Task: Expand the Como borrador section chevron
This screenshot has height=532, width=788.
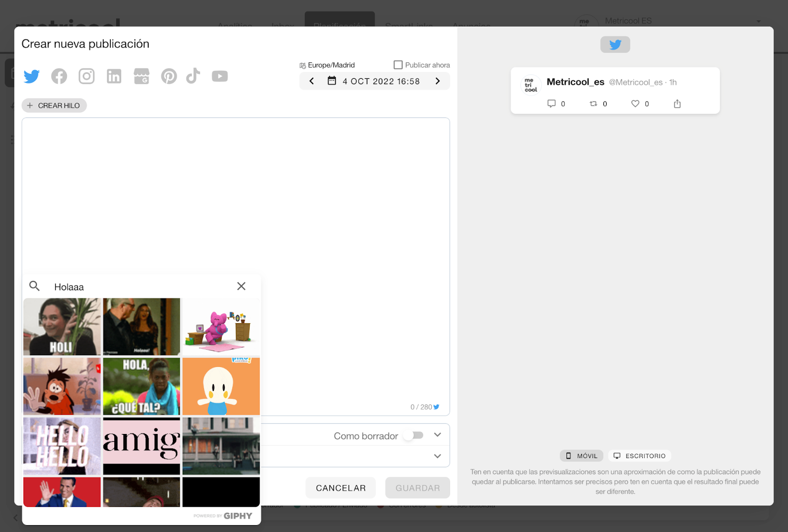Action: [437, 435]
